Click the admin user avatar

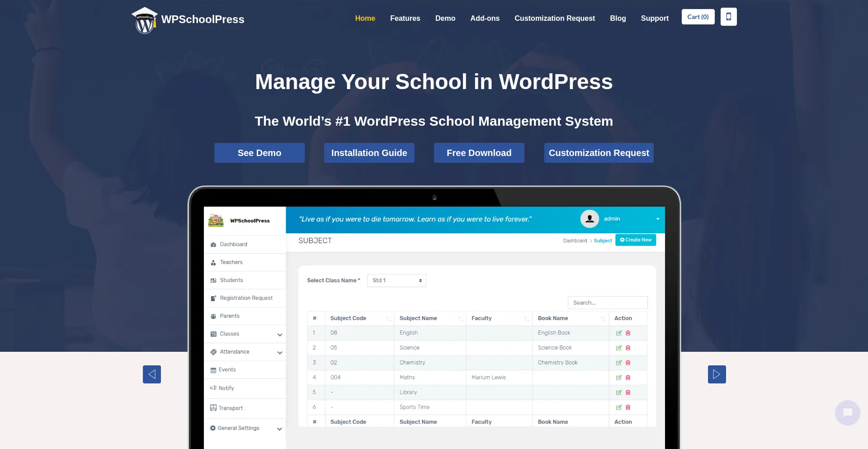pyautogui.click(x=590, y=219)
